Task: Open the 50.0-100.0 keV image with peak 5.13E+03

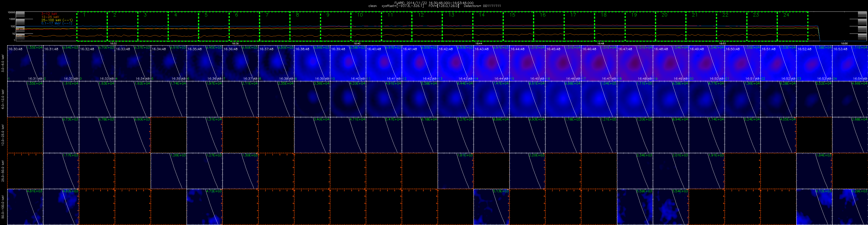Action: pos(491,207)
